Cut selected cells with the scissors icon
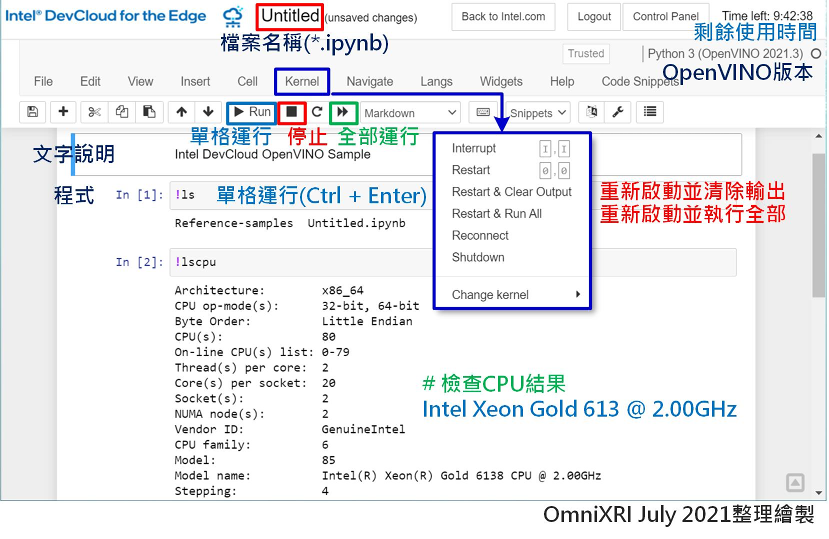The image size is (829, 539). coord(95,112)
